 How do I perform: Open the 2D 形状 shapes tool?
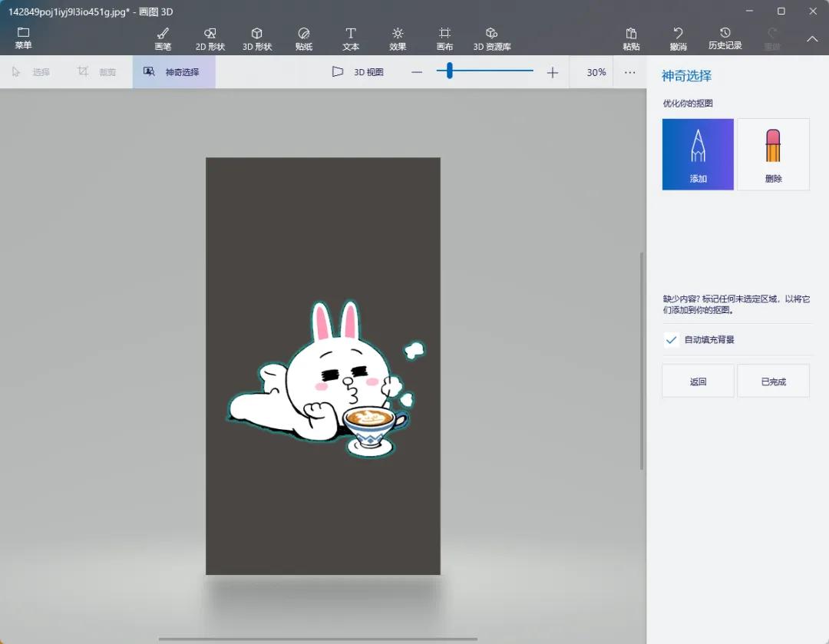coord(210,38)
